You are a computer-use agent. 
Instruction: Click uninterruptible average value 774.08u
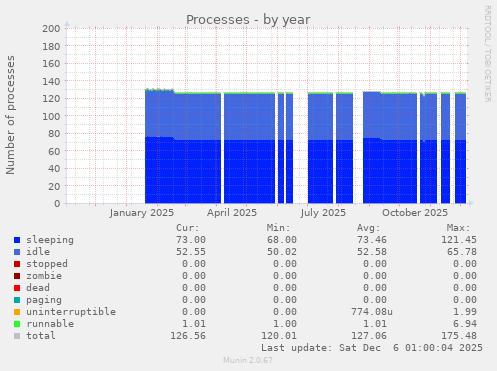[372, 312]
